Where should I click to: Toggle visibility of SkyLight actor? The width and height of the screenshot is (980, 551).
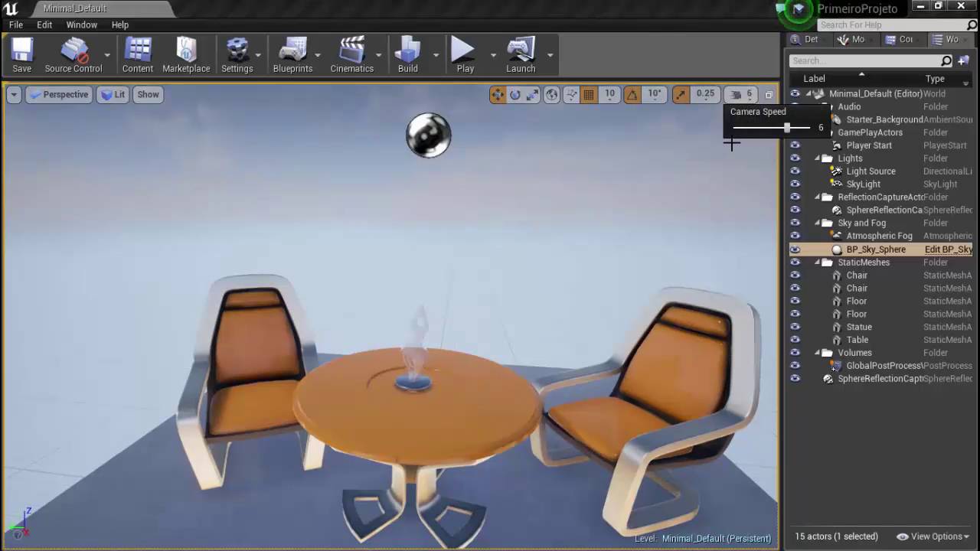point(795,184)
